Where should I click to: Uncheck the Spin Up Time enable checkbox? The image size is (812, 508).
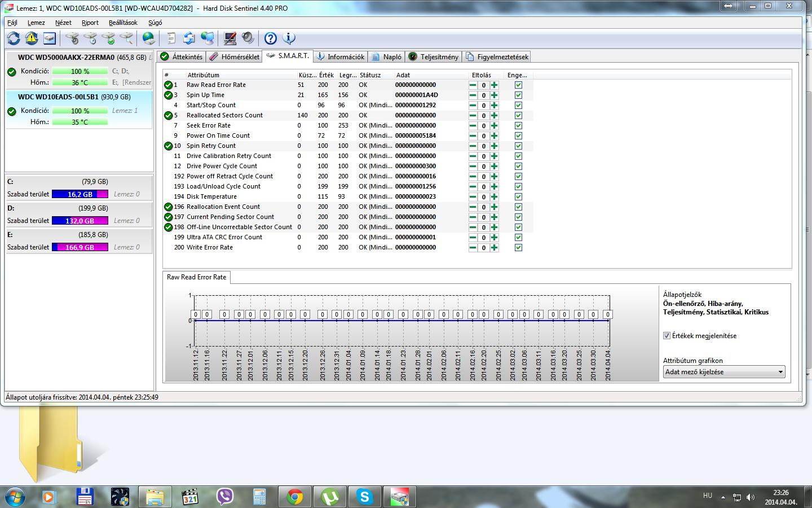point(518,95)
